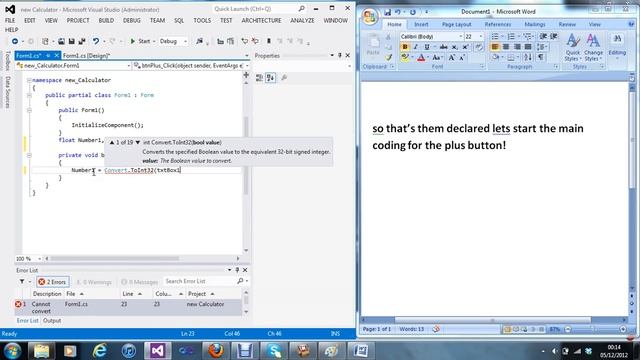The image size is (640, 360).
Task: Select the Cannot convert error row
Action: click(x=128, y=307)
